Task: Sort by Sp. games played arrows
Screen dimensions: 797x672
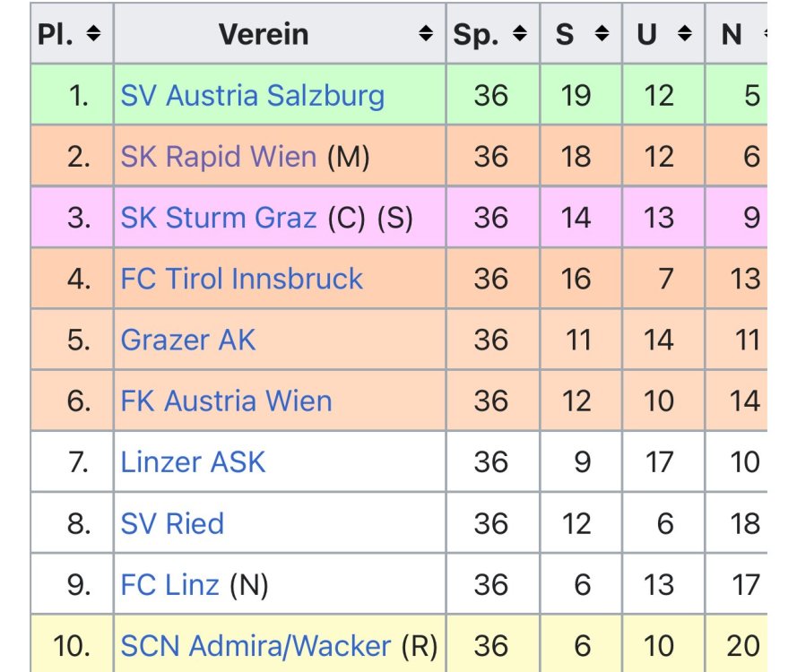Action: point(520,34)
